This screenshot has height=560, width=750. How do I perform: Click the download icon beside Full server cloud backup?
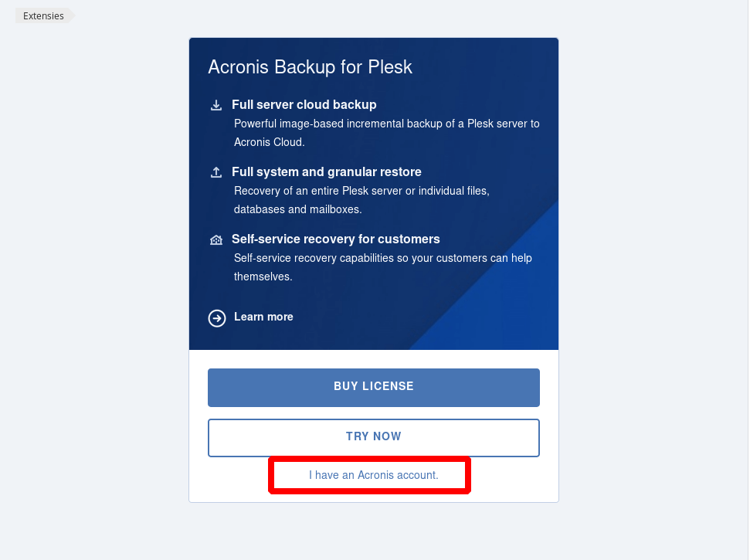pyautogui.click(x=216, y=105)
